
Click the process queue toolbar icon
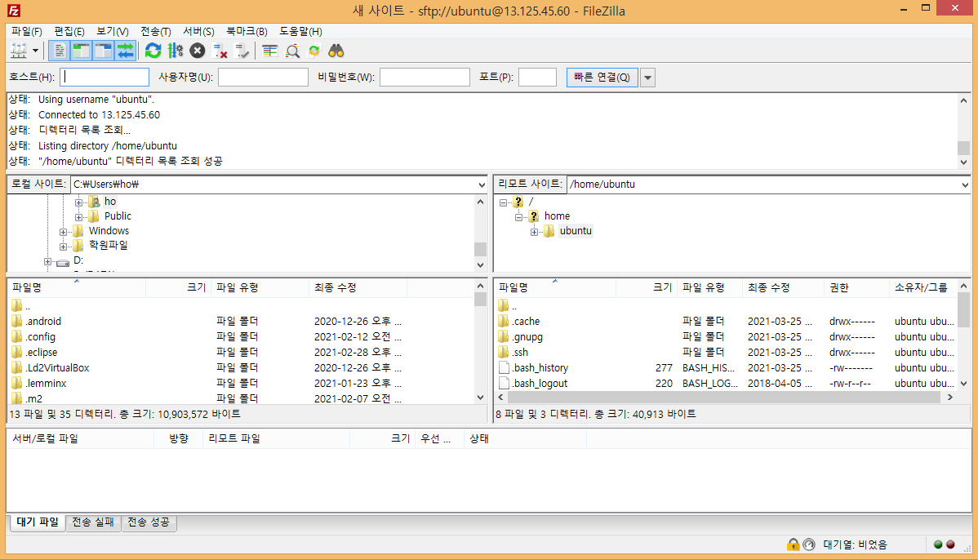(x=176, y=51)
